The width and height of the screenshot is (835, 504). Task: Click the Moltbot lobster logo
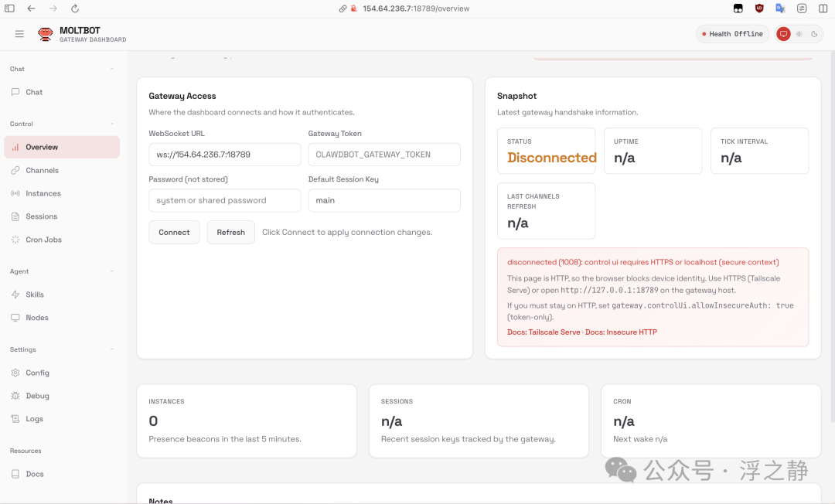pos(46,34)
